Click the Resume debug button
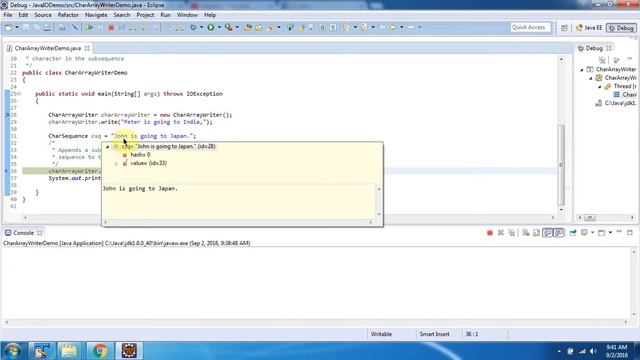 89,27
